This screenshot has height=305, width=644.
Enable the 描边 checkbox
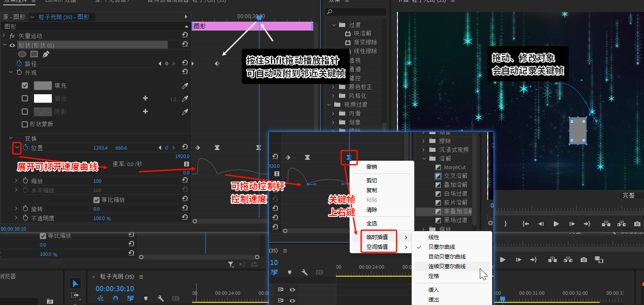click(25, 98)
